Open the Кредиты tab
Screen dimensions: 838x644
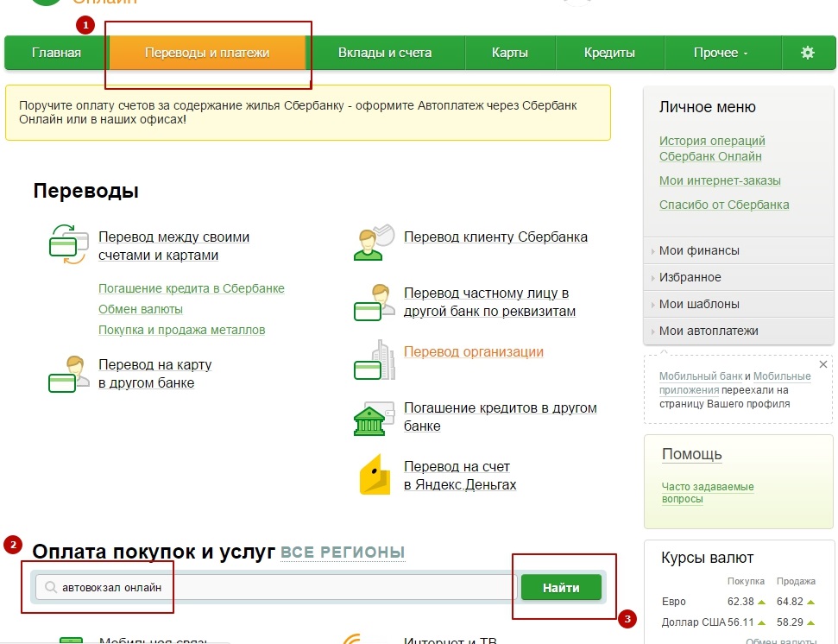click(609, 53)
